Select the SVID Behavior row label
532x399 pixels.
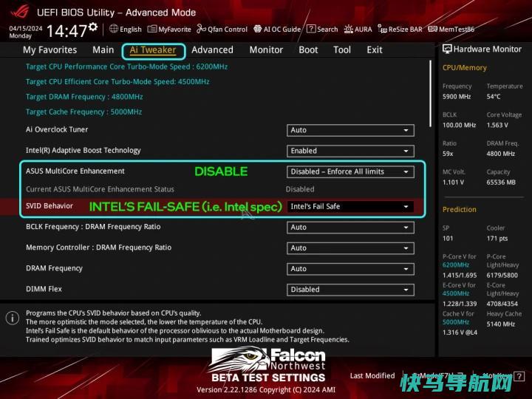click(x=50, y=206)
